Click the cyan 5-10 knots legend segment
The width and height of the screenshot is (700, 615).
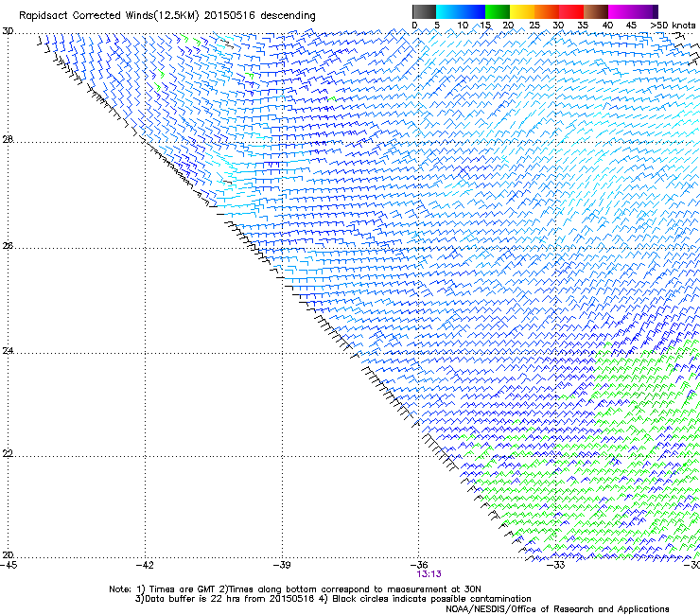(x=448, y=11)
